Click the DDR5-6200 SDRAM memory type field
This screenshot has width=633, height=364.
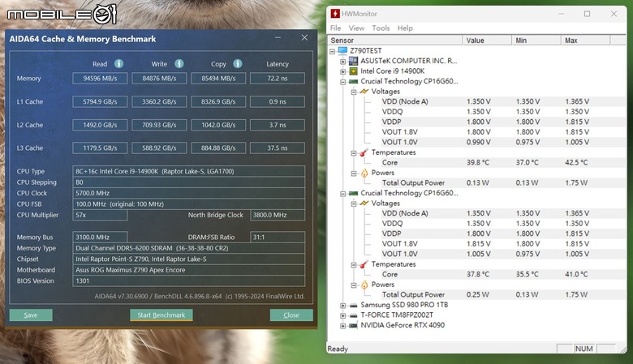pos(188,248)
